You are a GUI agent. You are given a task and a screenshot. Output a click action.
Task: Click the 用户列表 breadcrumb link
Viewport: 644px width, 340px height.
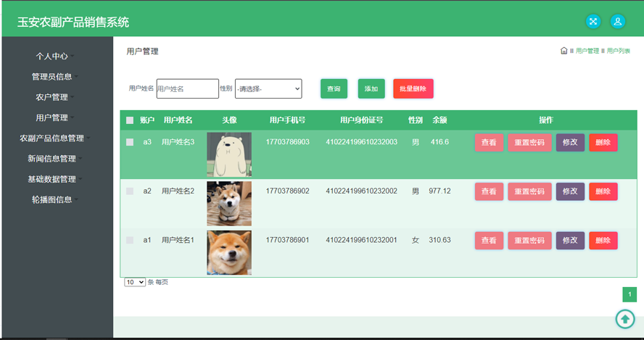(x=619, y=51)
